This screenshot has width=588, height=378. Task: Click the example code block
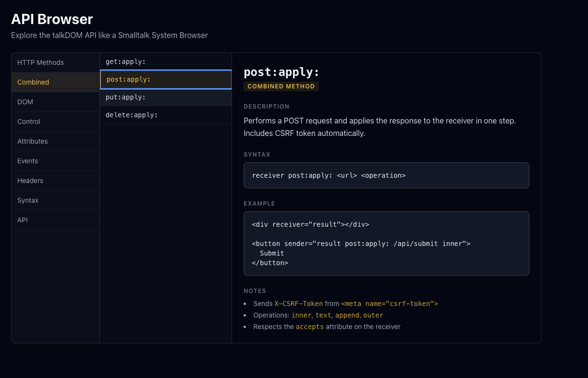pyautogui.click(x=386, y=244)
